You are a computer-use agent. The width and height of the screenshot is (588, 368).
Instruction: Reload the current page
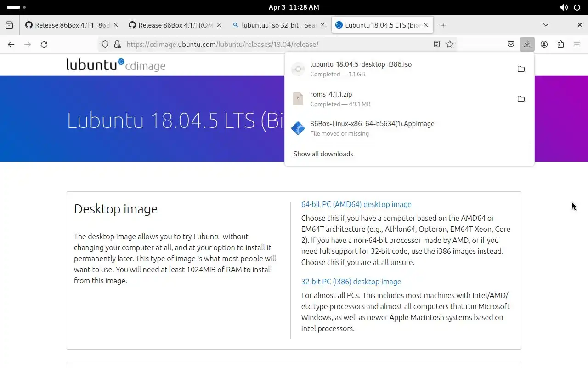(x=44, y=44)
